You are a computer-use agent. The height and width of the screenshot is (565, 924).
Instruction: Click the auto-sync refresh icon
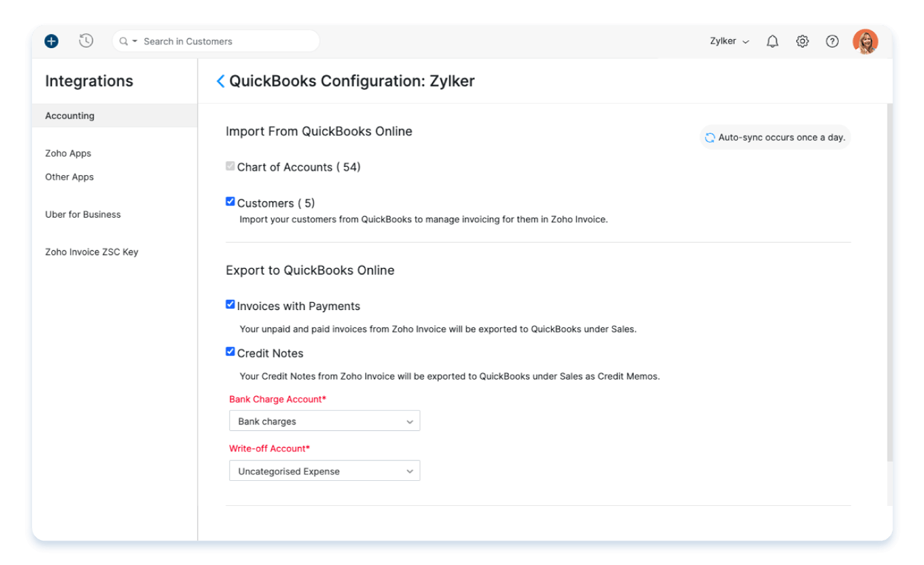pyautogui.click(x=710, y=137)
